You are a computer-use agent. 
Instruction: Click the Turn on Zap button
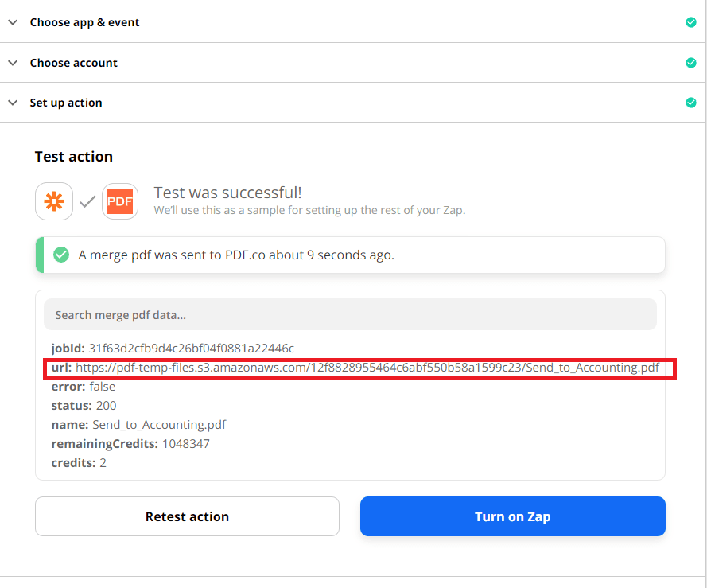(x=512, y=516)
